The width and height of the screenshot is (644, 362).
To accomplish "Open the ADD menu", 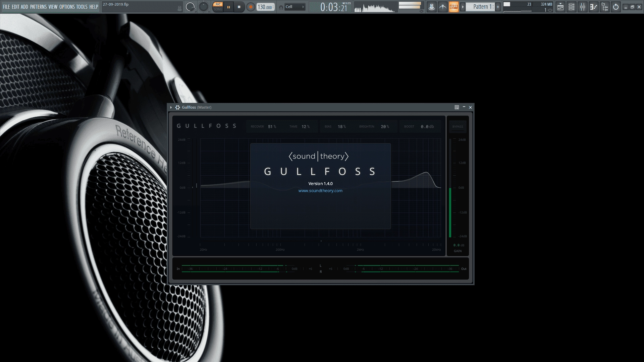I will [x=24, y=7].
